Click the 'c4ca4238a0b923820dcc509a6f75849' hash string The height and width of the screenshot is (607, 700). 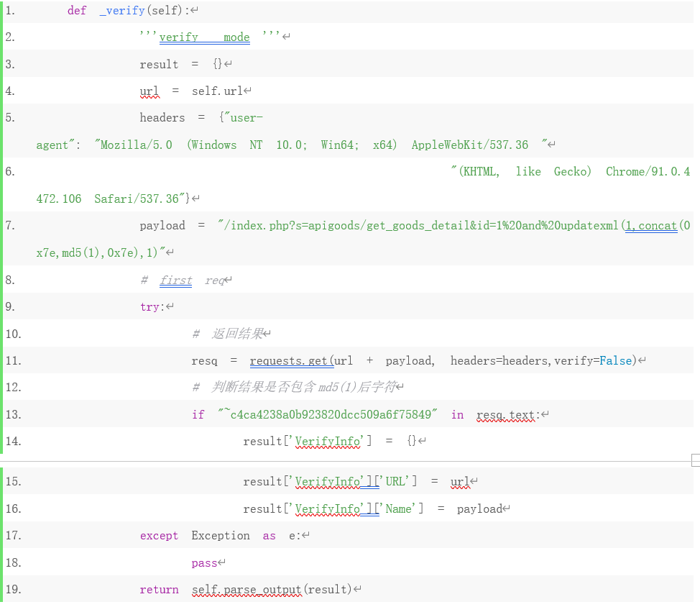pos(331,414)
